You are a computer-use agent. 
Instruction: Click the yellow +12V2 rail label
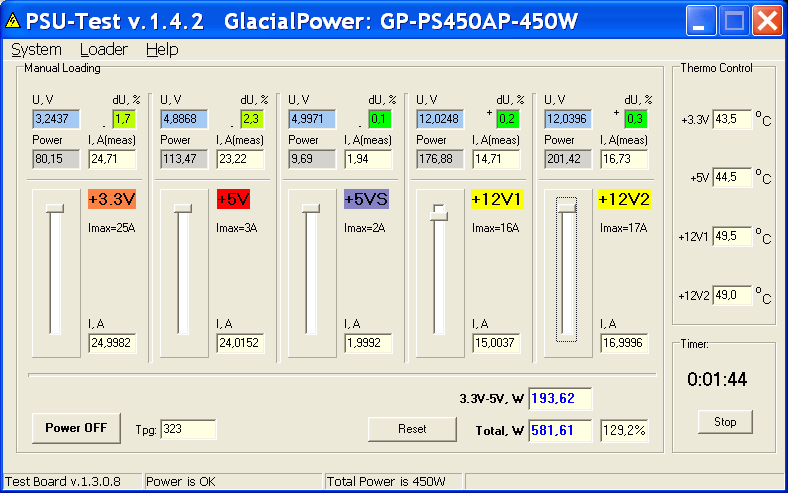[625, 199]
